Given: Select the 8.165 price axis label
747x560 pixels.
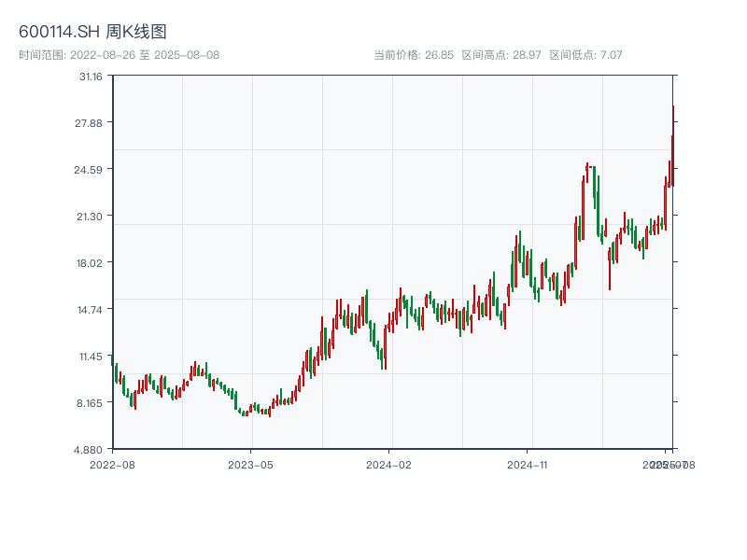Looking at the screenshot, I should pos(90,402).
